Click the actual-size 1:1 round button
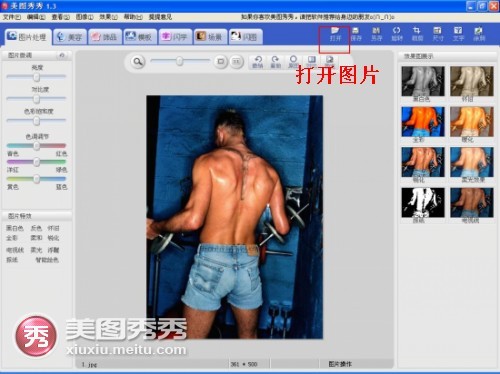500x374 pixels. click(x=236, y=62)
